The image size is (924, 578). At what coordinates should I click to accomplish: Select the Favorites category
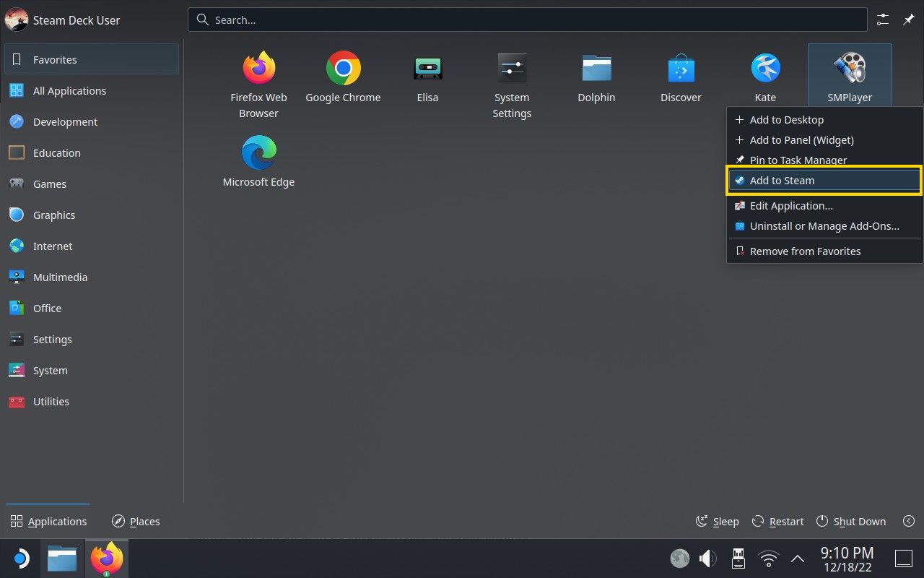click(92, 59)
